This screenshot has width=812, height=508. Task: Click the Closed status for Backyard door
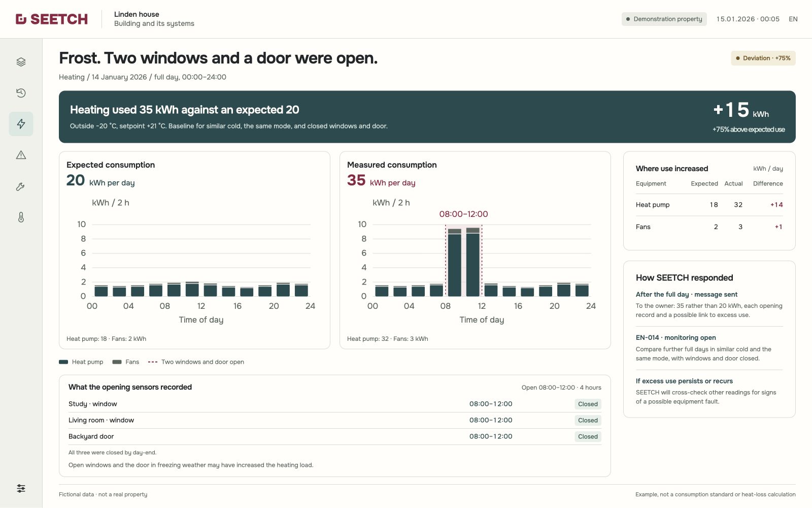(588, 437)
